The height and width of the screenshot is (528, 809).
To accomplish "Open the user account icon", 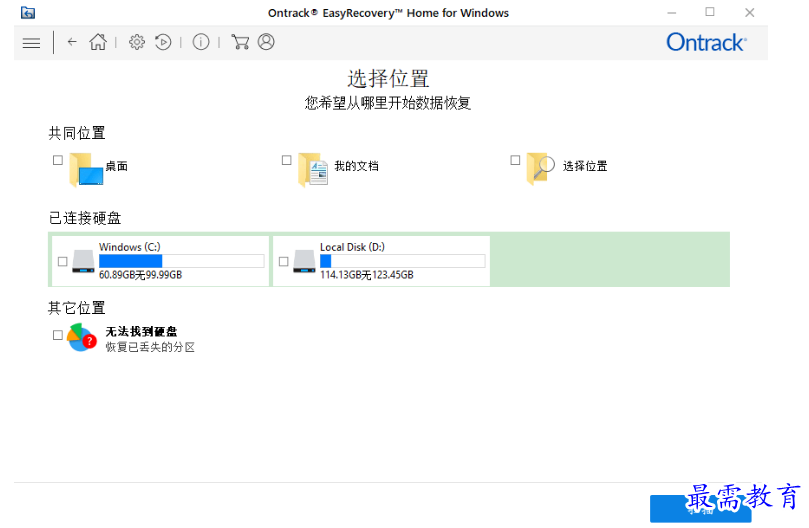I will pos(266,42).
